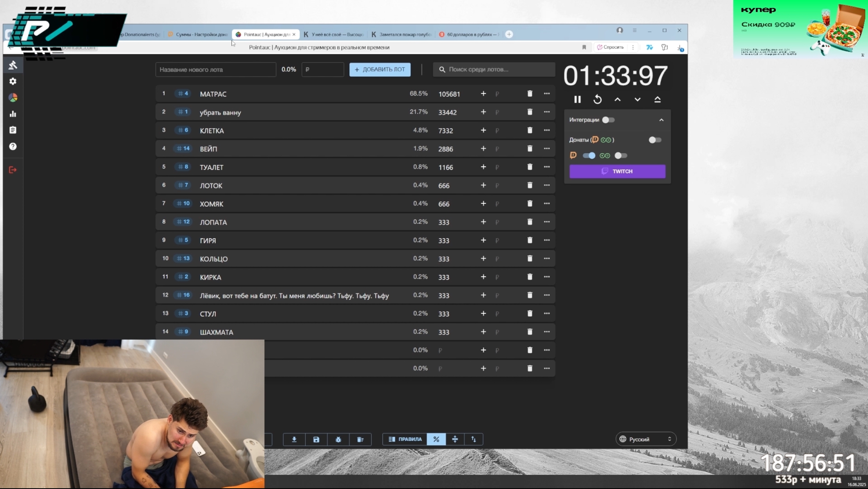Click the bug icon in bottom toolbar

point(338,439)
